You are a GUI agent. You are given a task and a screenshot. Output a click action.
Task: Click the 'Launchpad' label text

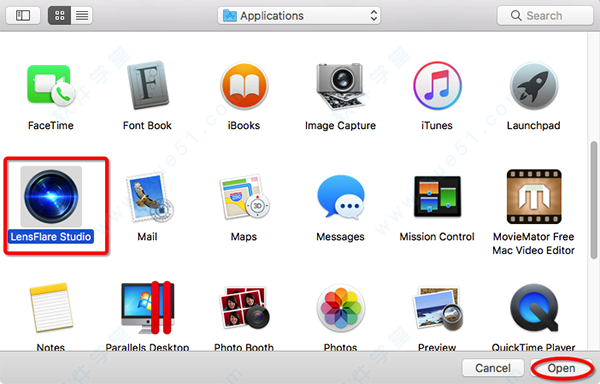(x=533, y=125)
